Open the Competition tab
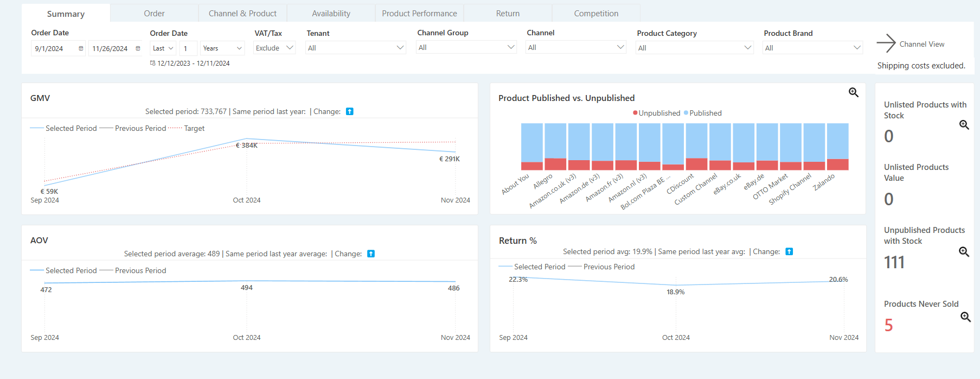Viewport: 980px width, 379px height. (x=595, y=13)
